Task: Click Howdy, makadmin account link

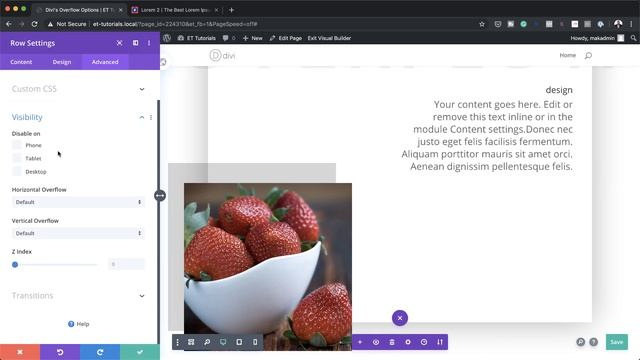Action: 597,38
